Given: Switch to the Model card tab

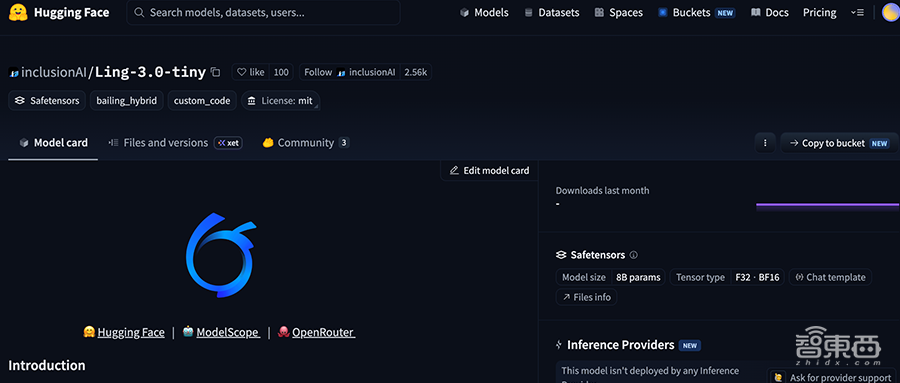Looking at the screenshot, I should pyautogui.click(x=53, y=143).
